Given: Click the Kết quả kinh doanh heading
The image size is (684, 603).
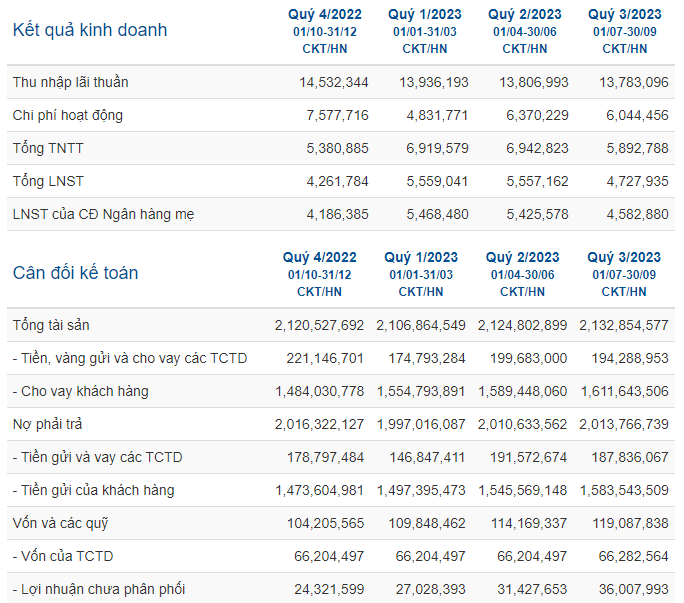Looking at the screenshot, I should 90,30.
